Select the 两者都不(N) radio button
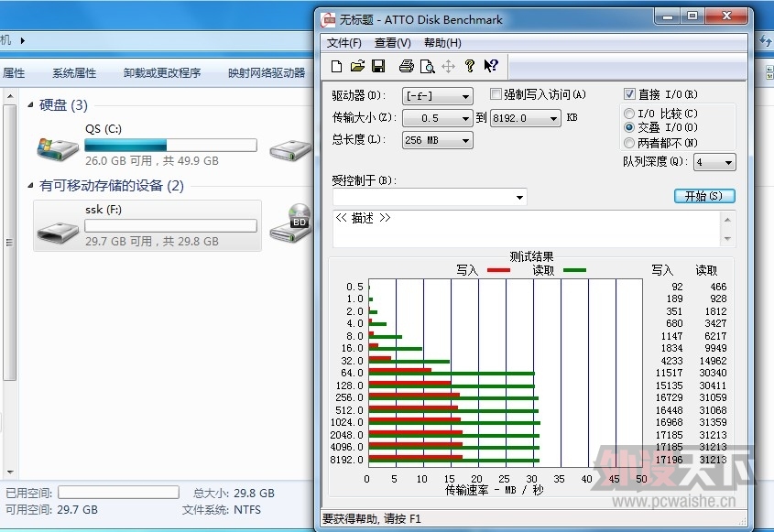The height and width of the screenshot is (532, 774). (x=629, y=143)
